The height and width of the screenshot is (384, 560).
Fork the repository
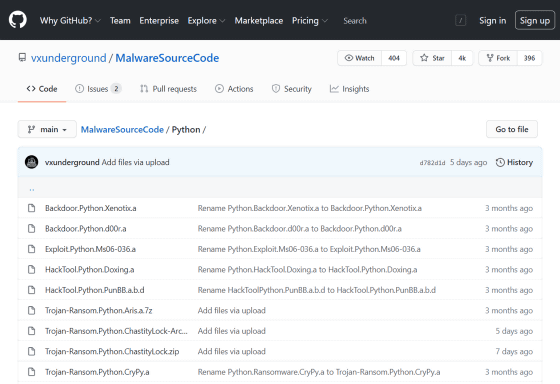coord(498,58)
